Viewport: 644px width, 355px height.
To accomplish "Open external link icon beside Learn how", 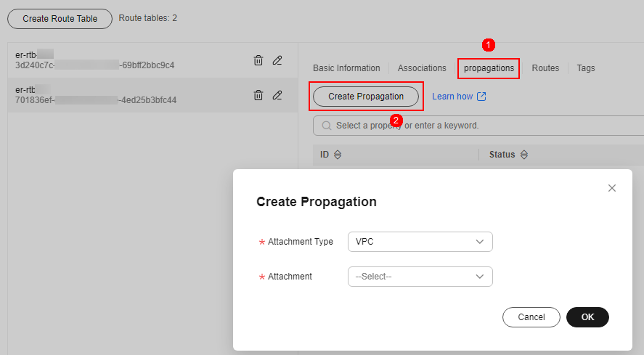I will click(481, 97).
